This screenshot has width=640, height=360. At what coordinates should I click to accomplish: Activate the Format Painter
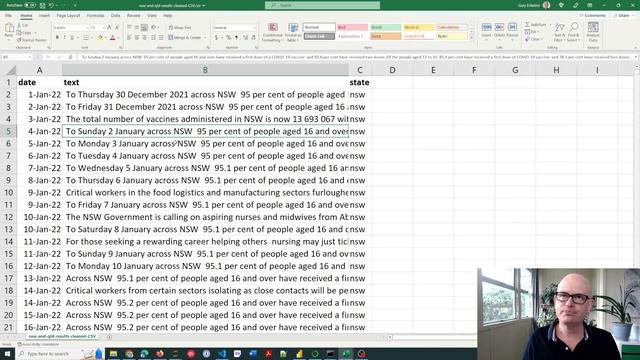[x=32, y=40]
